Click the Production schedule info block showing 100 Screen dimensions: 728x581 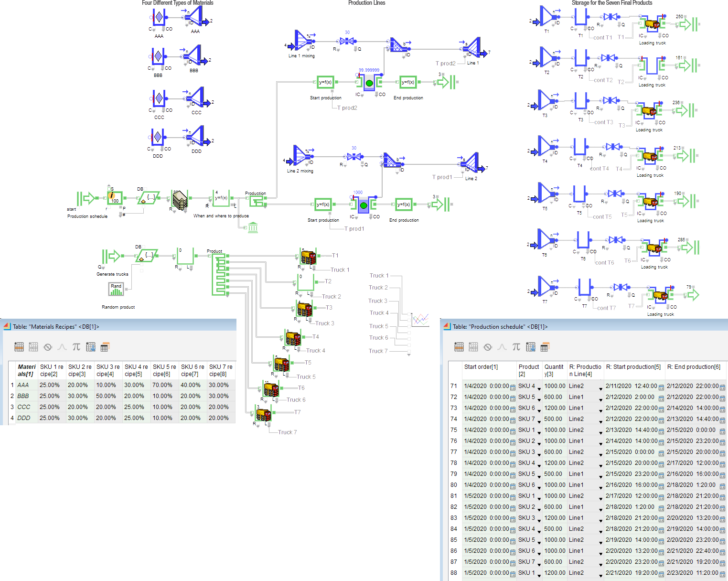click(x=114, y=198)
